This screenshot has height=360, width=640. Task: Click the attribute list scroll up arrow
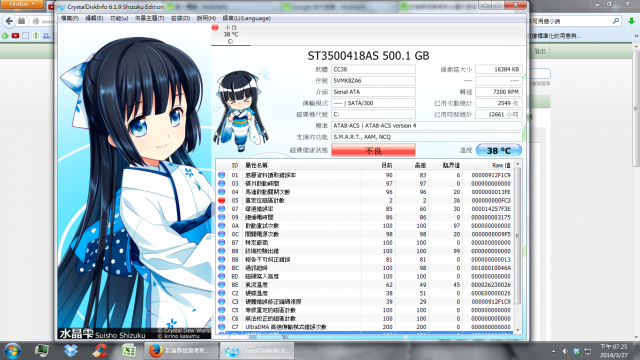click(x=518, y=164)
